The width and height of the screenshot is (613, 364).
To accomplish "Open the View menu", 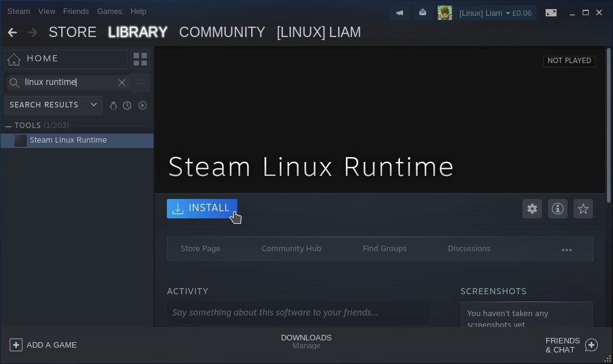I will 47,12.
